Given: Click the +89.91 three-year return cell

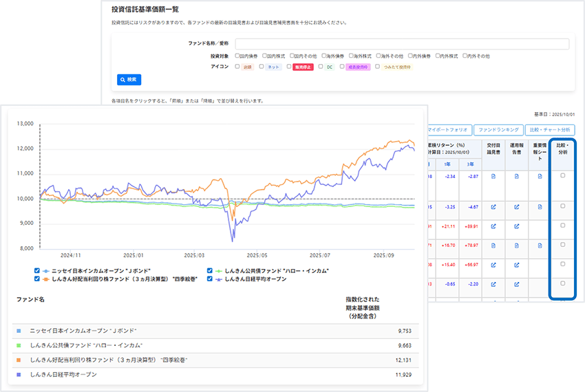Looking at the screenshot, I should click(471, 226).
